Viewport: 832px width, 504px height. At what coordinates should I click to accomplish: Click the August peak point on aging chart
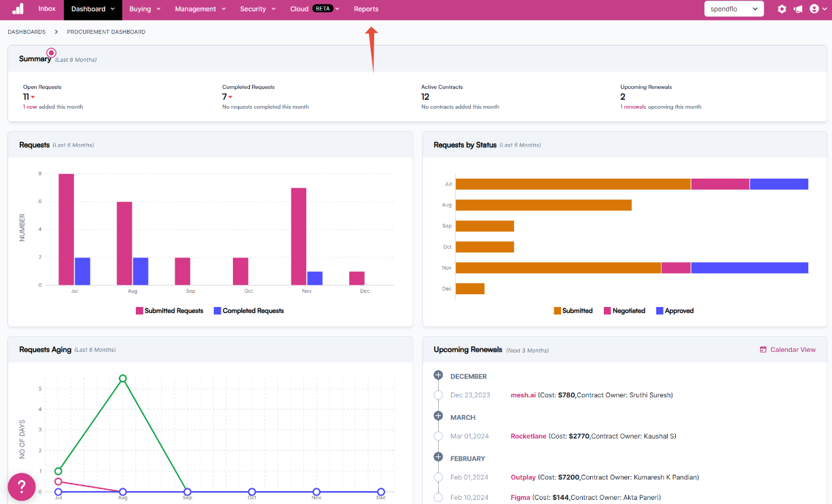(x=123, y=378)
